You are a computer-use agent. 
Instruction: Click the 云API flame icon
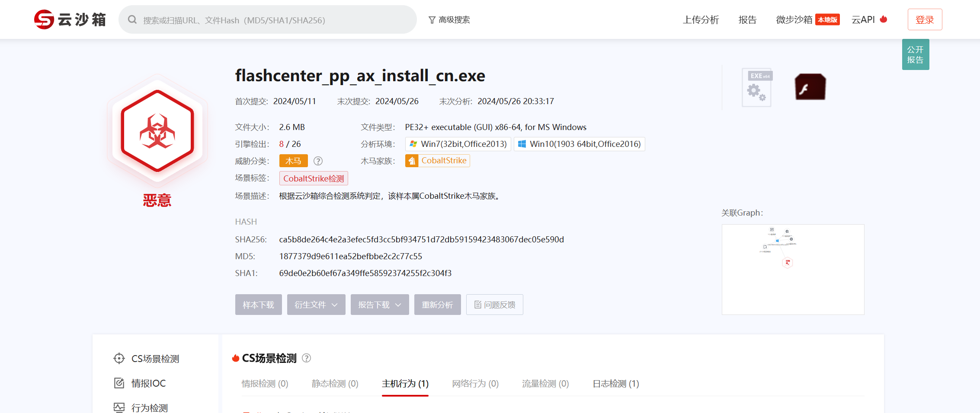click(884, 19)
